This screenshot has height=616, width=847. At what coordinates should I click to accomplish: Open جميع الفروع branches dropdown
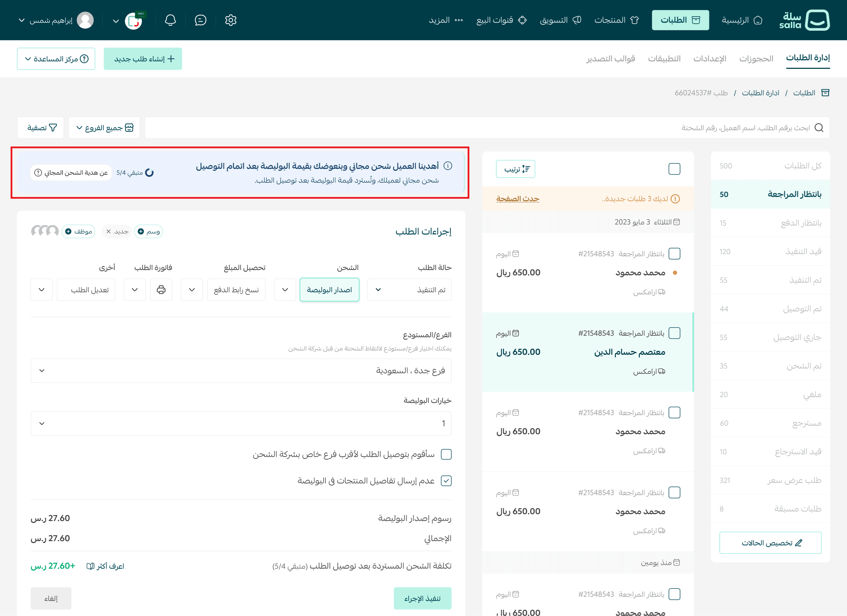[104, 128]
